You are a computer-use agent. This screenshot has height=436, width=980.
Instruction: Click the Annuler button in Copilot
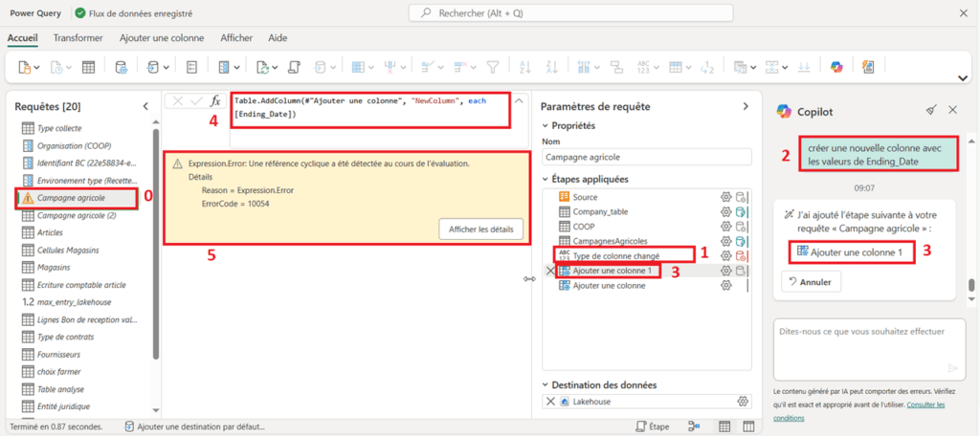click(x=812, y=282)
